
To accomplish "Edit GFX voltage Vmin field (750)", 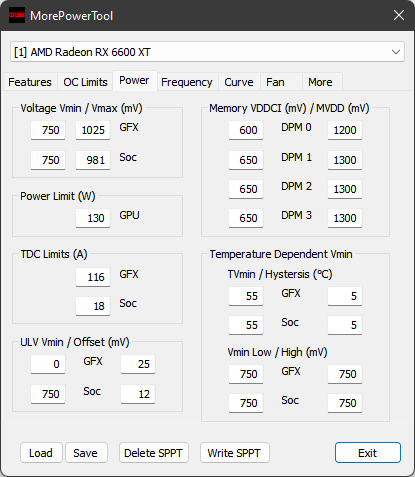I will point(48,130).
